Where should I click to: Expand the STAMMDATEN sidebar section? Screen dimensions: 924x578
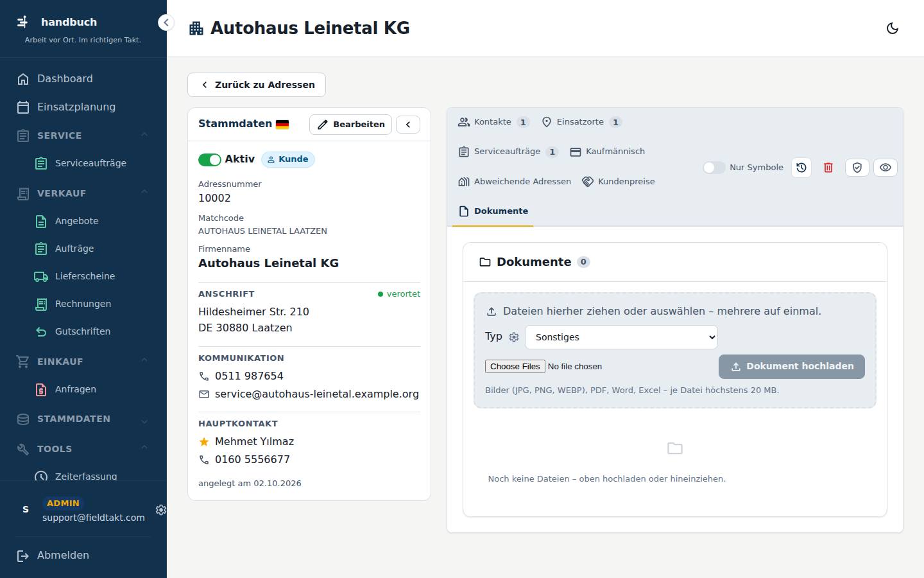(x=83, y=419)
